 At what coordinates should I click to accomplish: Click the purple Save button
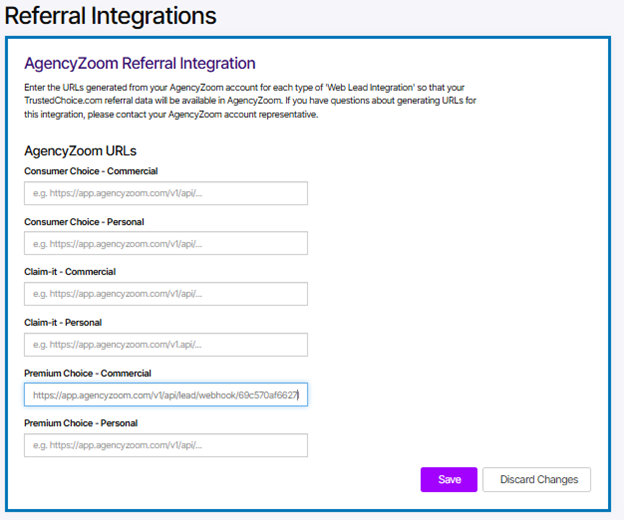(x=448, y=479)
